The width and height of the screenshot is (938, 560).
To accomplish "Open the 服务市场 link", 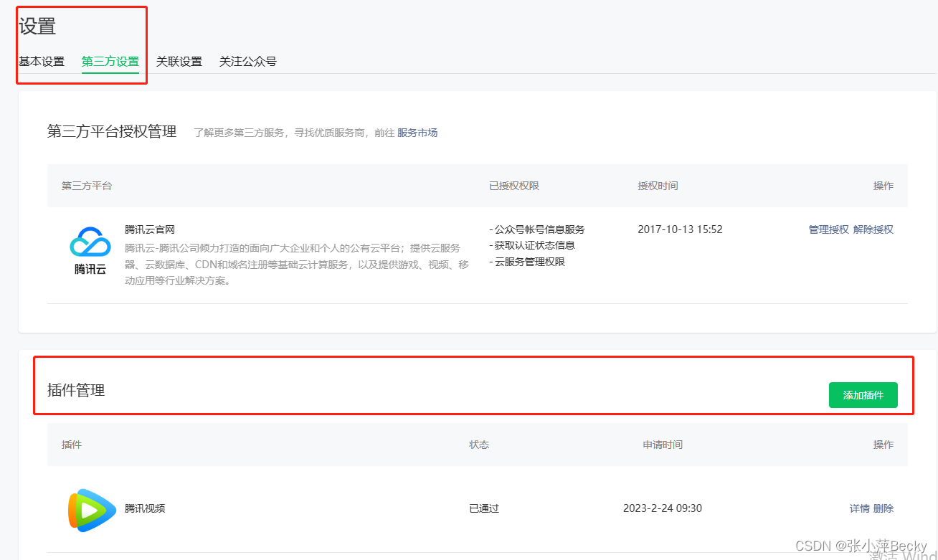I will pyautogui.click(x=417, y=132).
